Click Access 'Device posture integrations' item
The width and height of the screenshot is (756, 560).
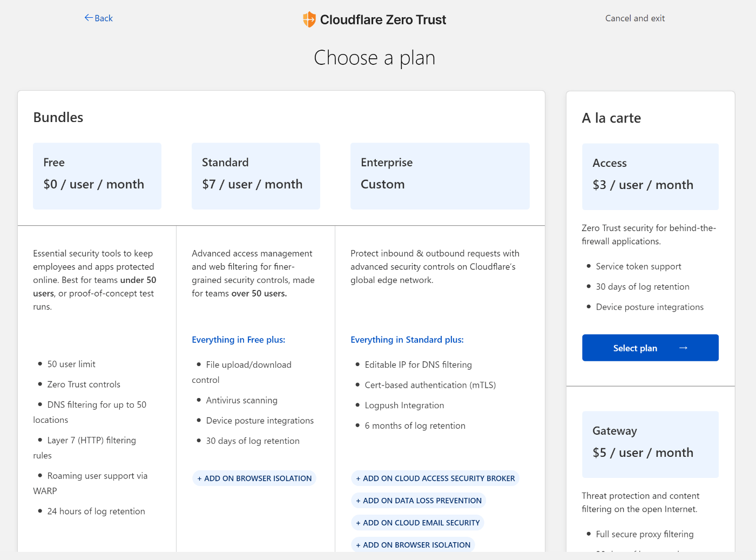(650, 307)
